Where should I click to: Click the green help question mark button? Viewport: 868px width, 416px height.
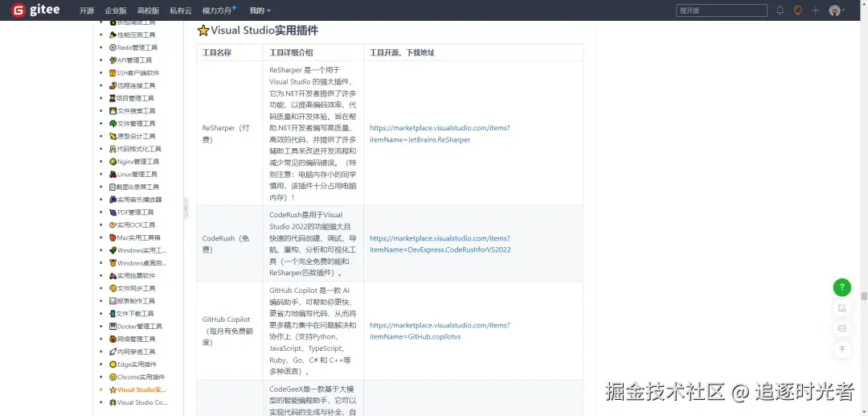842,287
